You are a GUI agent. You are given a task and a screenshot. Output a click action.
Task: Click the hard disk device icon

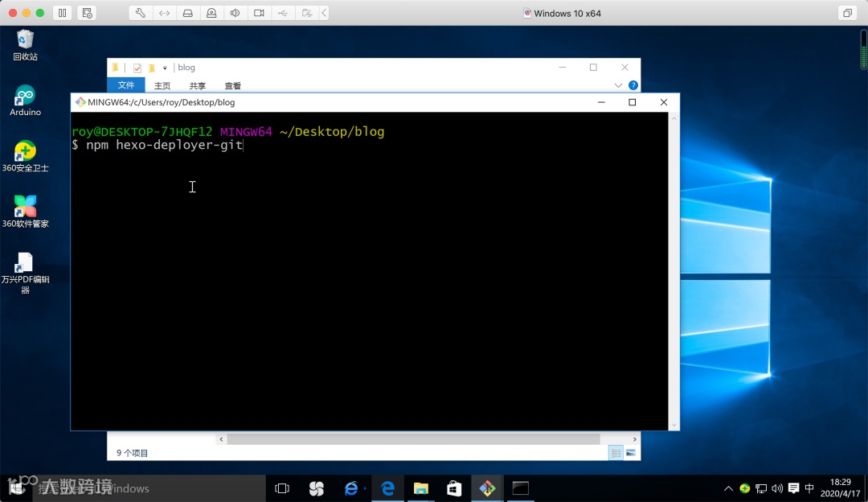coord(187,13)
